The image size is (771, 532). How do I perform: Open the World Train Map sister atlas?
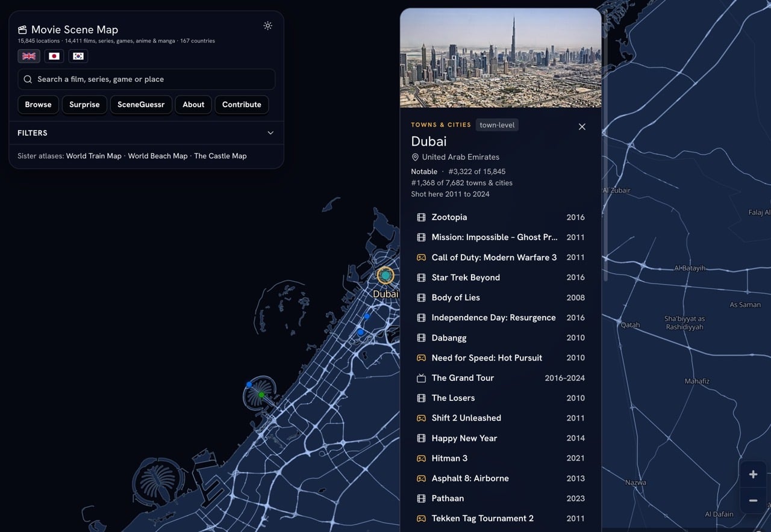[x=94, y=156]
